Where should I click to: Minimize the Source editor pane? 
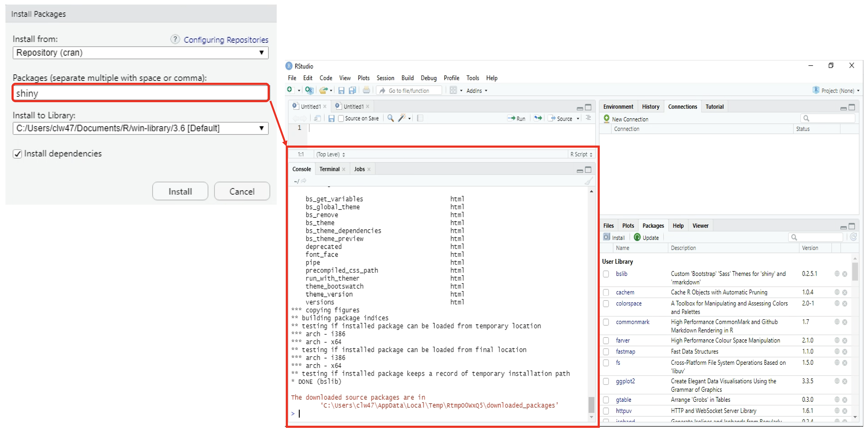pyautogui.click(x=580, y=108)
